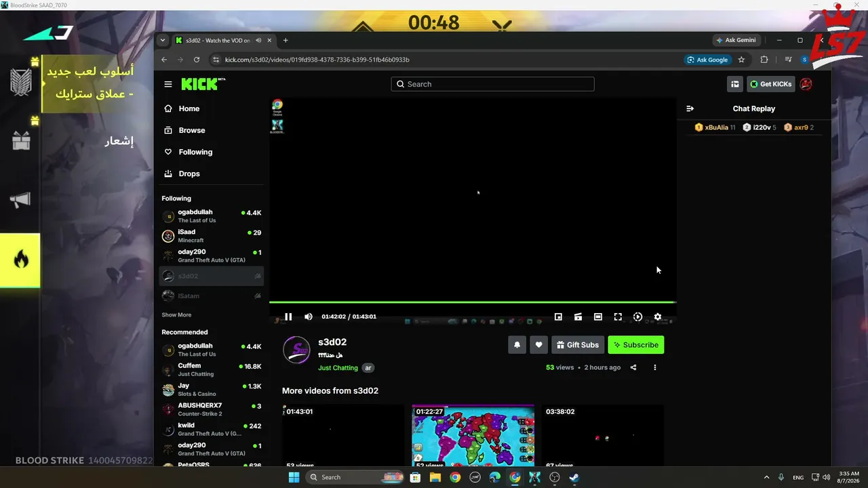The width and height of the screenshot is (868, 488).
Task: Open iSaad's Minecraft stream
Action: (x=212, y=236)
